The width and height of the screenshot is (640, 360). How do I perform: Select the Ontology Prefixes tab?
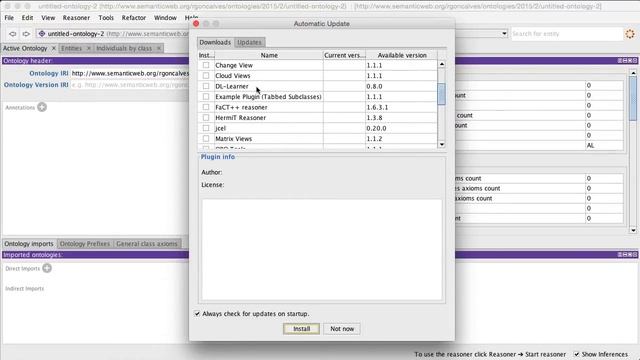coord(85,244)
